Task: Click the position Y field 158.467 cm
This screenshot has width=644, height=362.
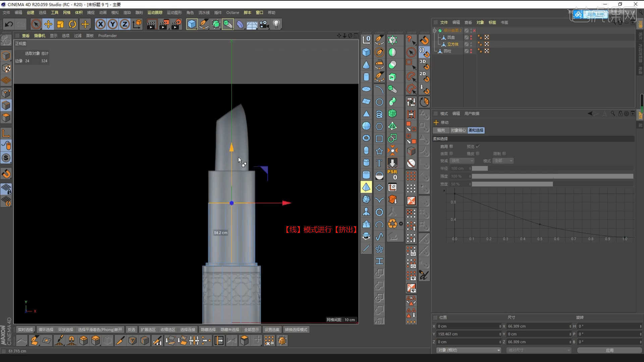Action: pos(468,334)
